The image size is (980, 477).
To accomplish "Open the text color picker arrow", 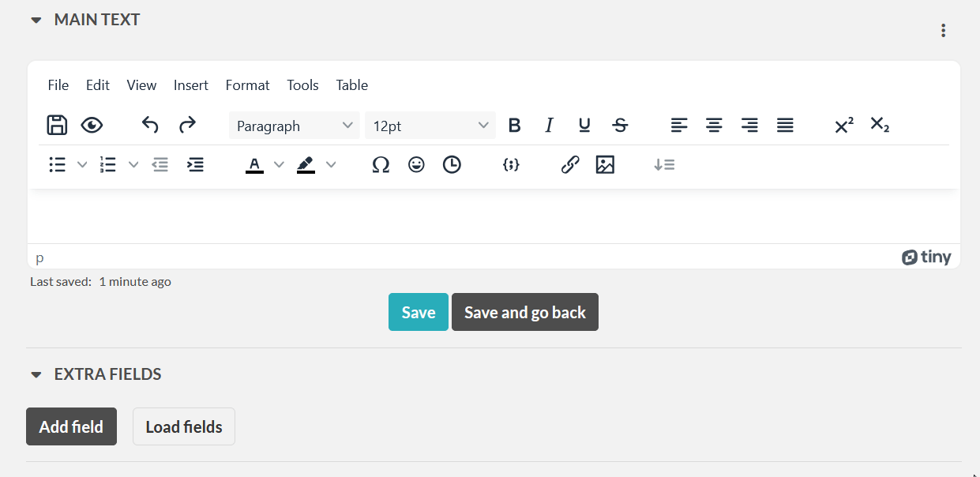I will [x=279, y=164].
